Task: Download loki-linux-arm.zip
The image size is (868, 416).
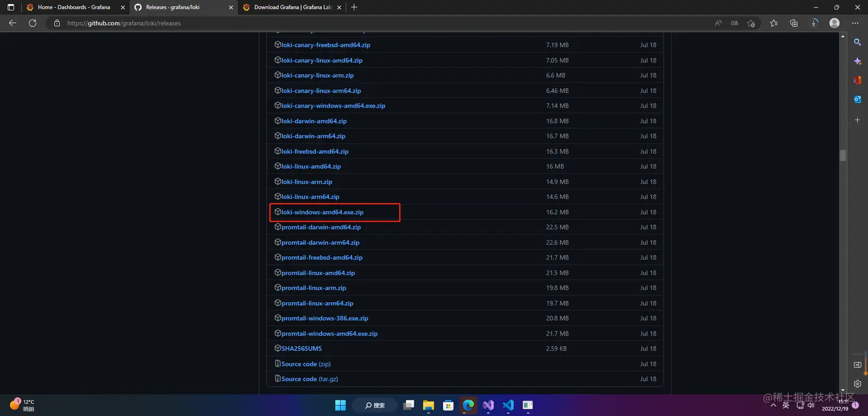Action: [x=307, y=182]
